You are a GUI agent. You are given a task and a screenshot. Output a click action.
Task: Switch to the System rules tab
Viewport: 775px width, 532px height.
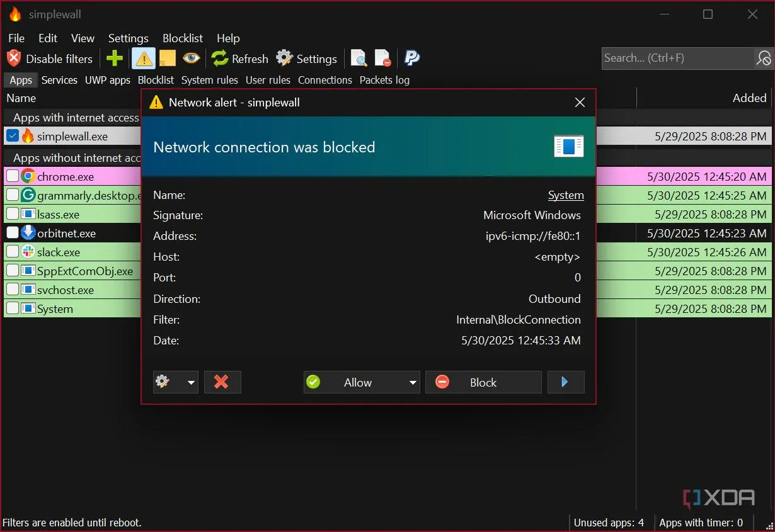[x=210, y=80]
